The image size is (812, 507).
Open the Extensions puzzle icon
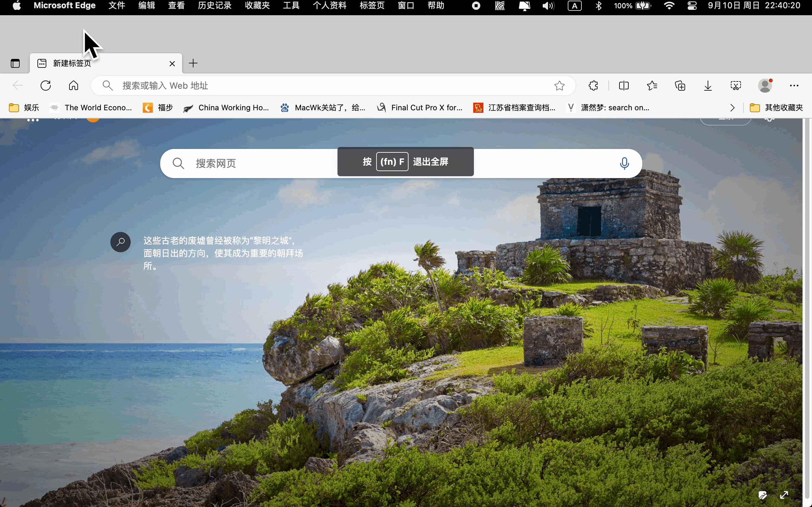(593, 86)
